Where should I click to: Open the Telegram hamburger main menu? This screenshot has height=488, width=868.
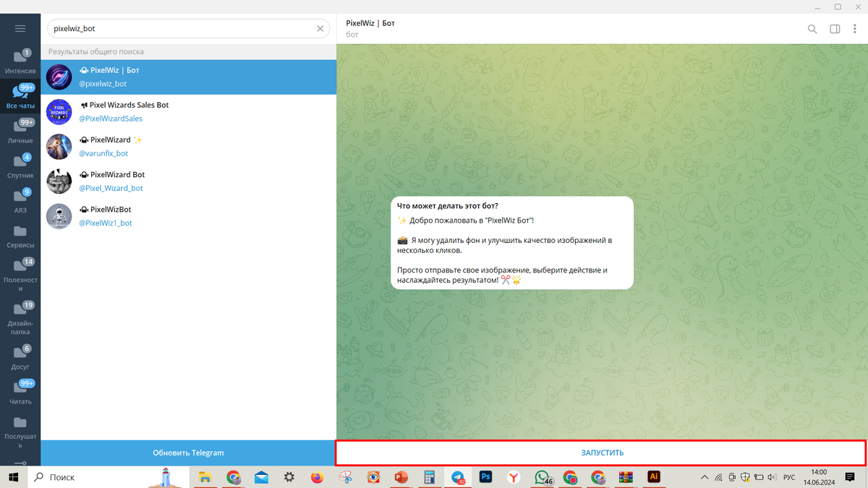tap(20, 29)
